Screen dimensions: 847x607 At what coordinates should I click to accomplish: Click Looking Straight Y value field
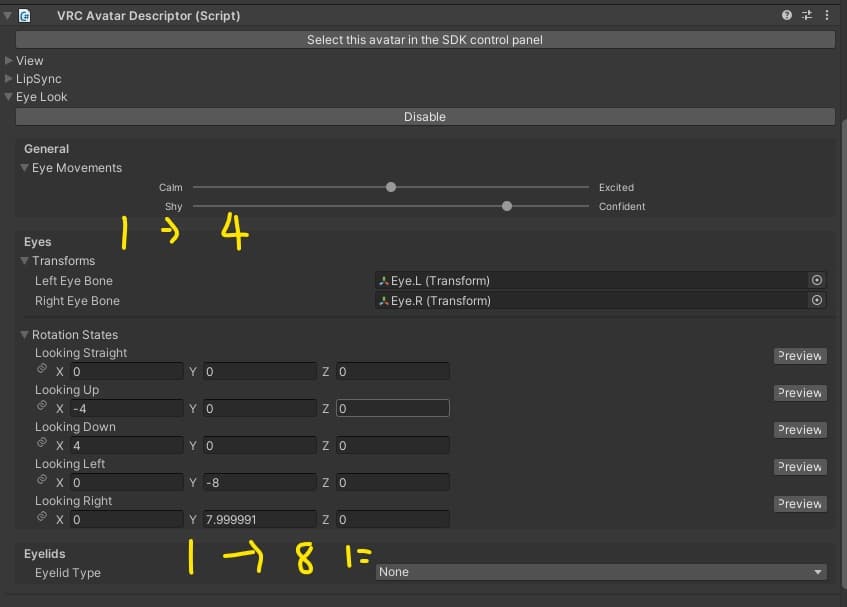coord(259,372)
